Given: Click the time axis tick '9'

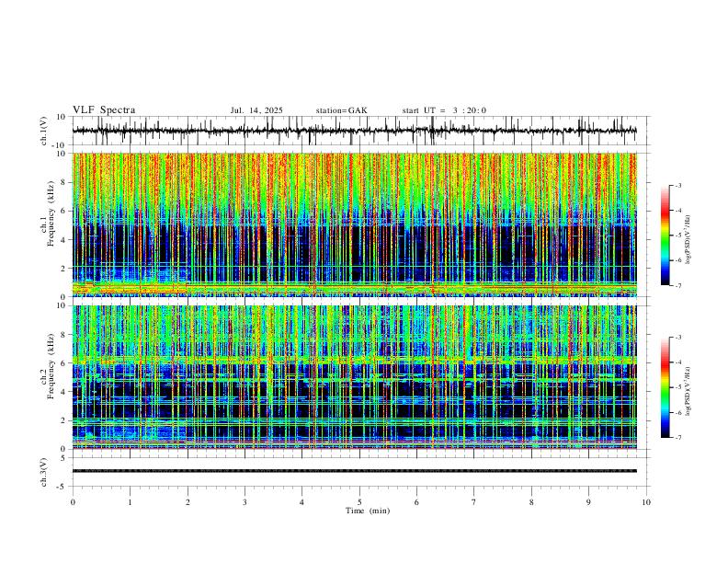Looking at the screenshot, I should coord(588,502).
